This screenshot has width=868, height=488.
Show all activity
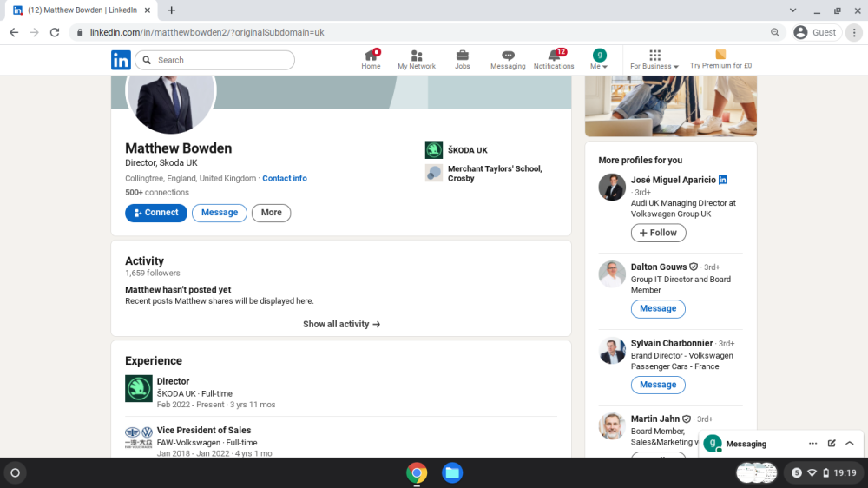coord(341,325)
